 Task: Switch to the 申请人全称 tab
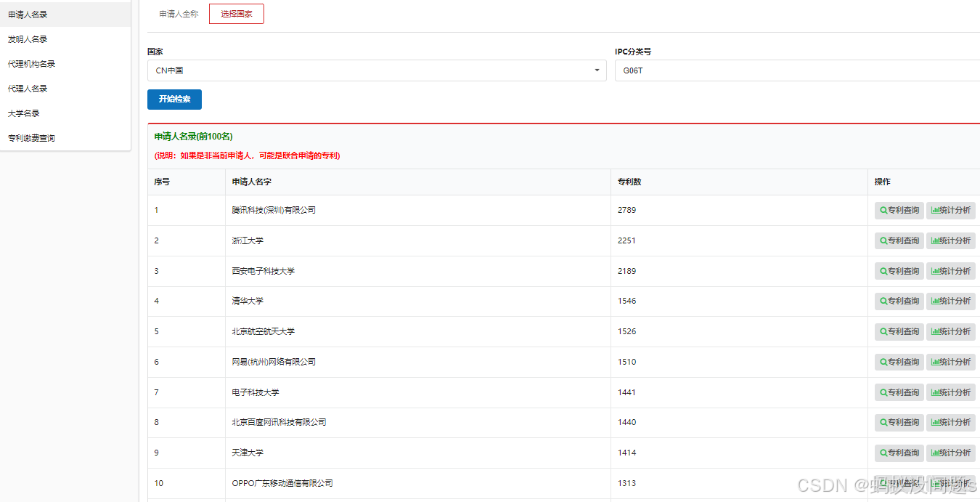[x=179, y=14]
